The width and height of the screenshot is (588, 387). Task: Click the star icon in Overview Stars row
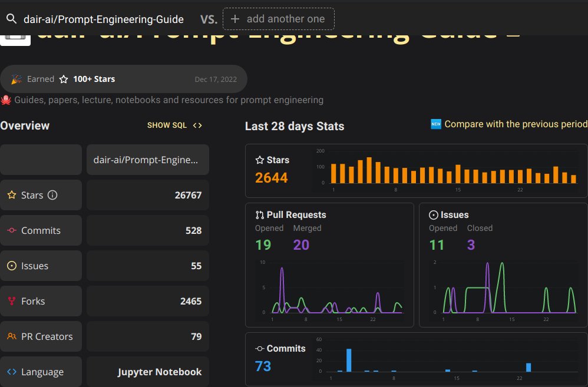pyautogui.click(x=12, y=195)
